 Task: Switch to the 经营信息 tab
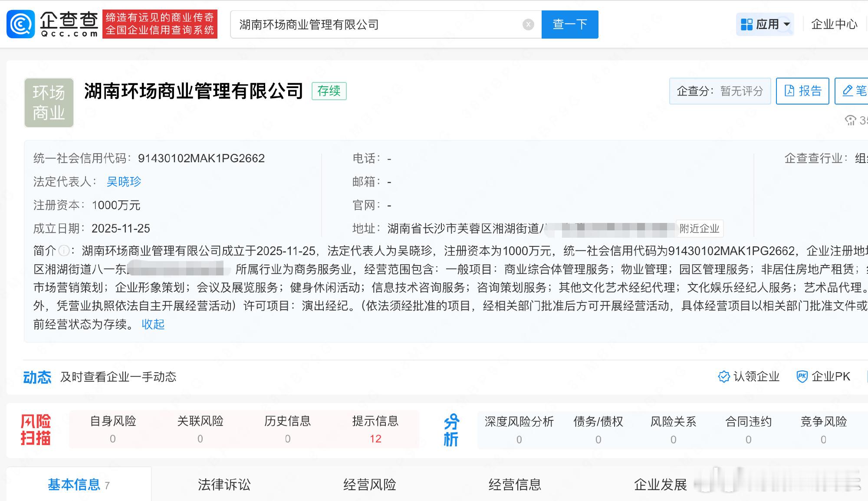[515, 485]
